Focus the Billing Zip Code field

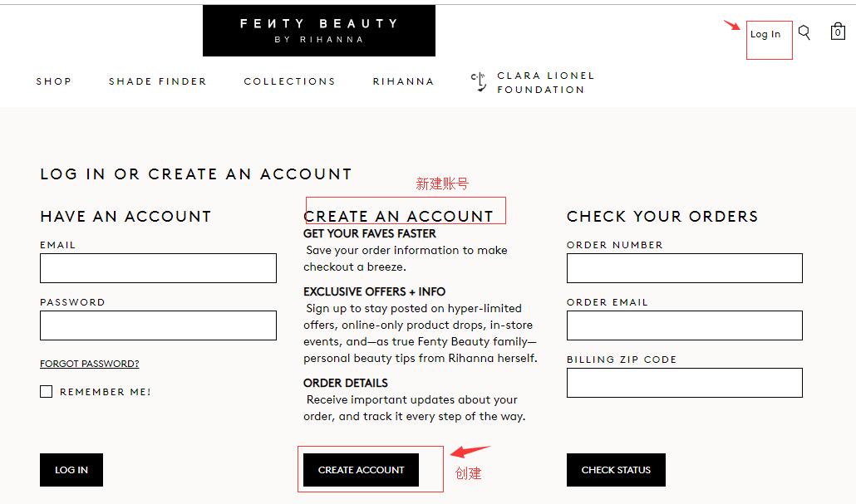pyautogui.click(x=684, y=383)
